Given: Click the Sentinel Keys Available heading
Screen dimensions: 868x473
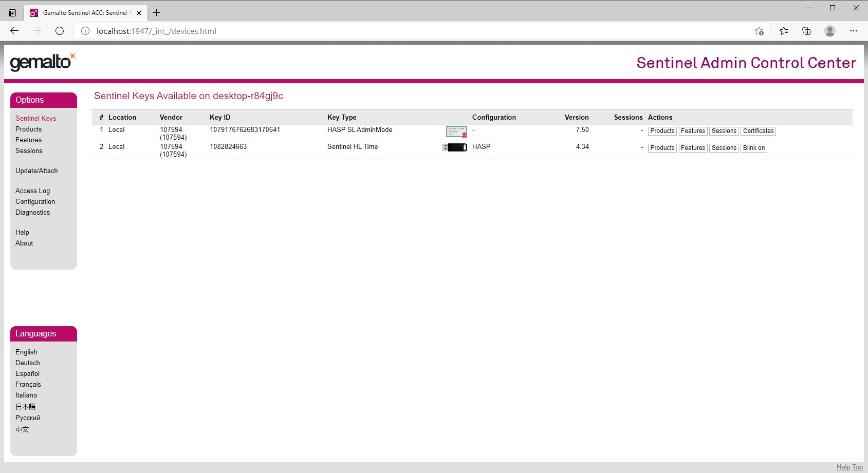Looking at the screenshot, I should (189, 96).
